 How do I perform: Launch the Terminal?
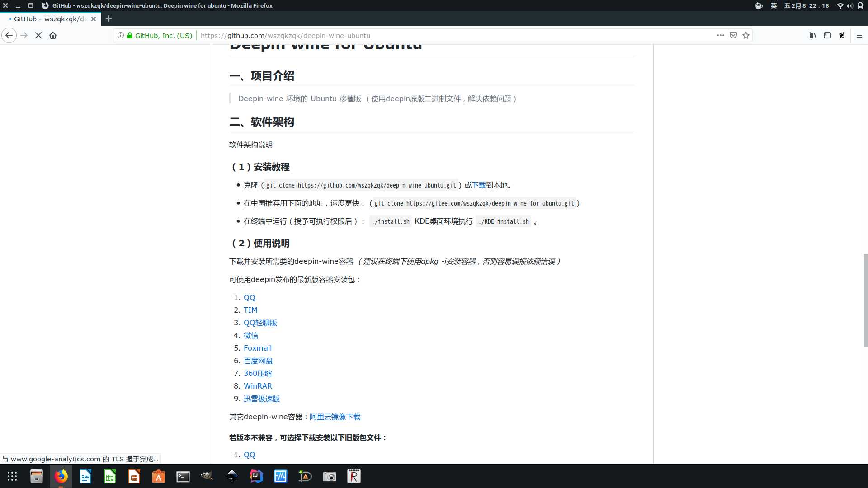[x=183, y=476]
